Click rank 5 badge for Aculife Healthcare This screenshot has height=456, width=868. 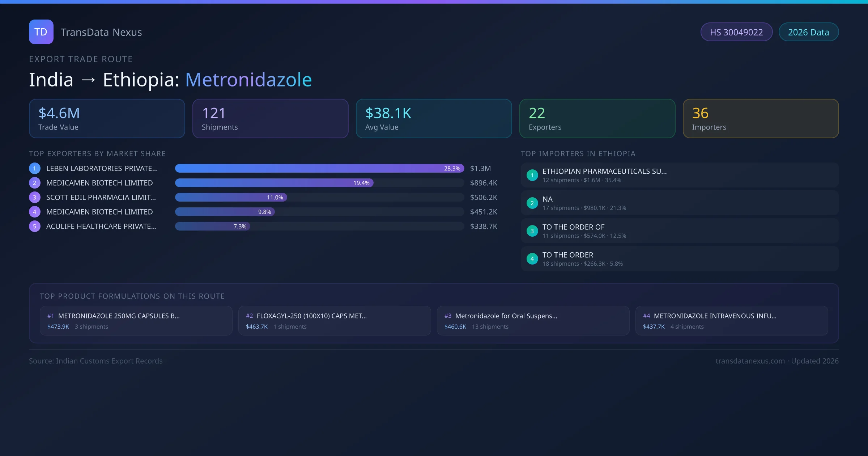(35, 226)
